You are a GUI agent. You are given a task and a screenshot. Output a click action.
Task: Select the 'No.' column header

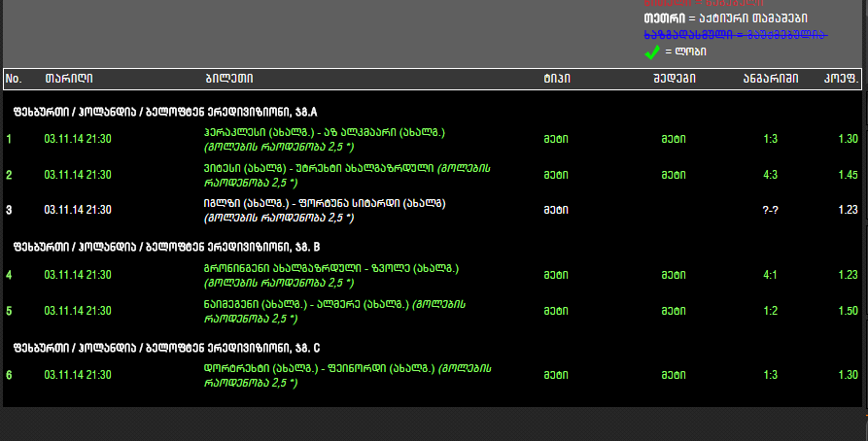[14, 79]
